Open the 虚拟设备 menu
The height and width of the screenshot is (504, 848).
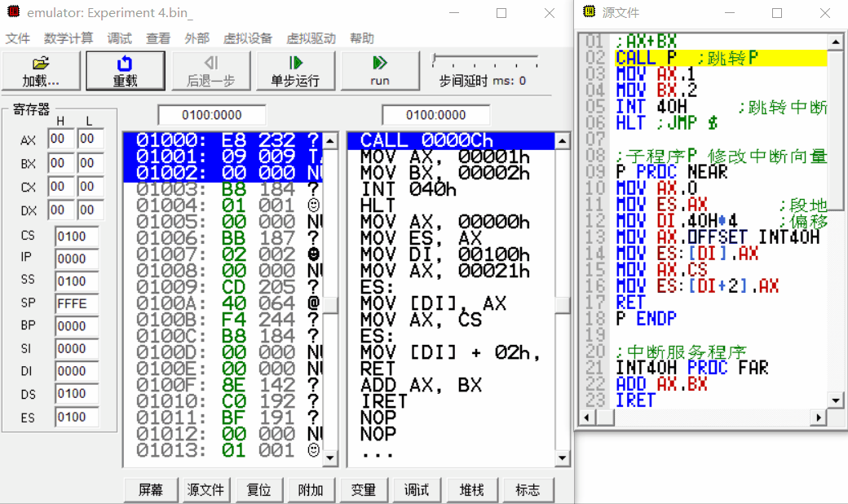[248, 38]
